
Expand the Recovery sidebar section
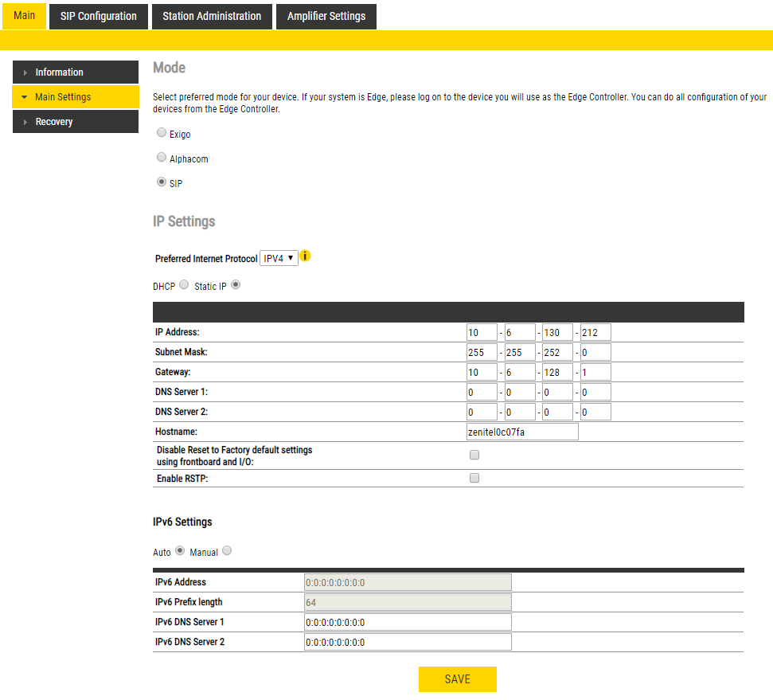coord(76,122)
